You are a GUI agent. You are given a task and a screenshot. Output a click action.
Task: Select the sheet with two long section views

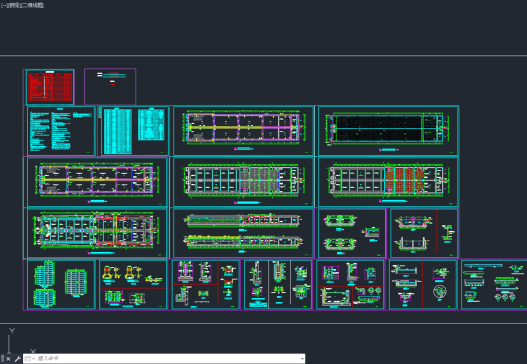click(243, 233)
